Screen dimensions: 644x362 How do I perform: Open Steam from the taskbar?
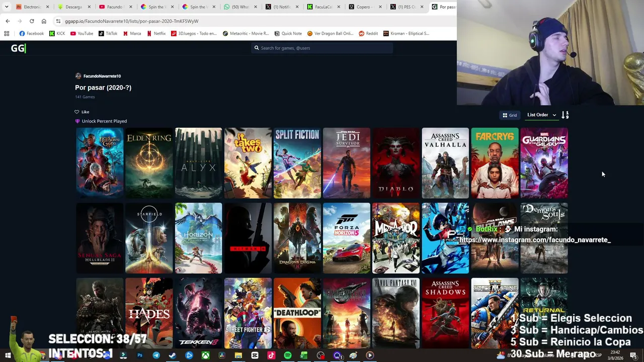[173, 355]
